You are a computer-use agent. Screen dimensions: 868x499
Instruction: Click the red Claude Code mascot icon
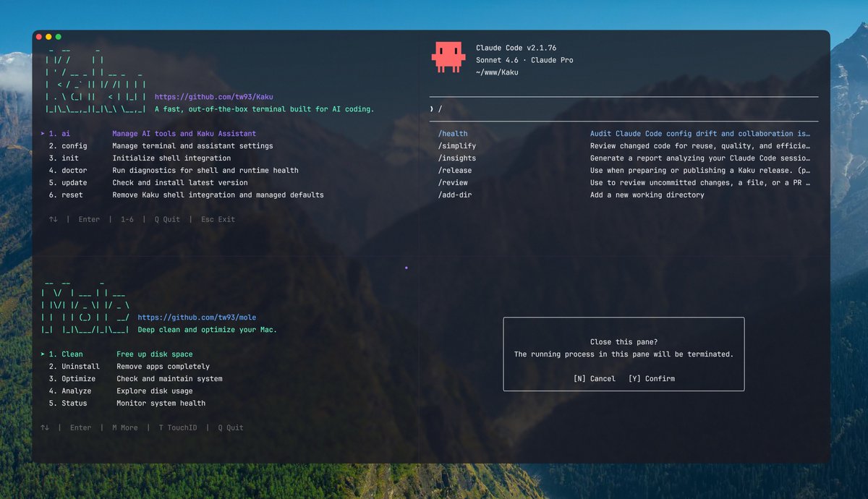click(448, 57)
